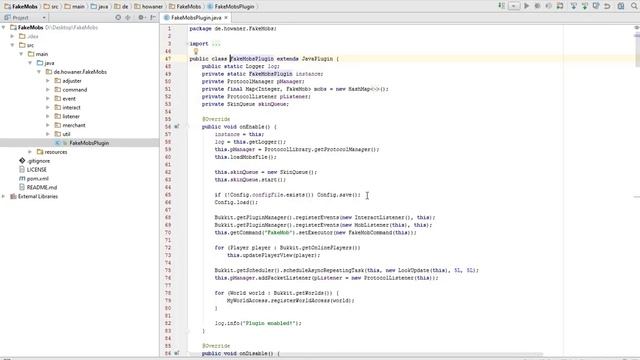Viewport: 640px width, 360px height.
Task: Click the VCS commit changes icon
Action: [x=584, y=6]
